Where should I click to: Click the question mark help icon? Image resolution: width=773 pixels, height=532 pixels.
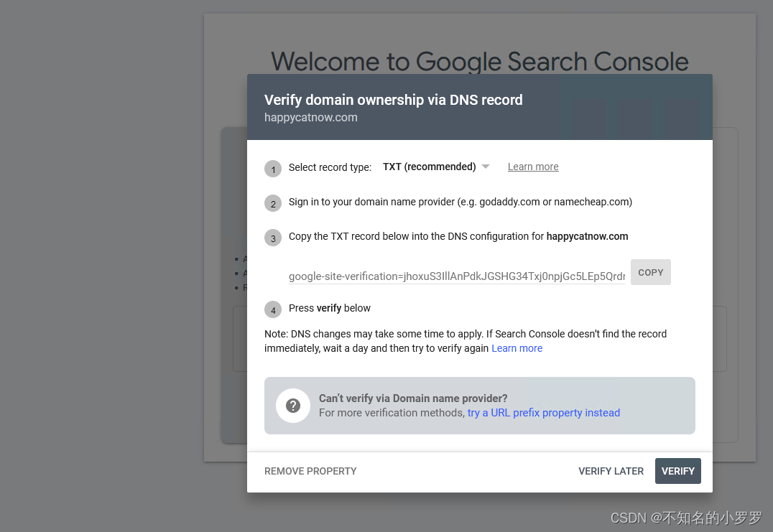[x=293, y=406]
